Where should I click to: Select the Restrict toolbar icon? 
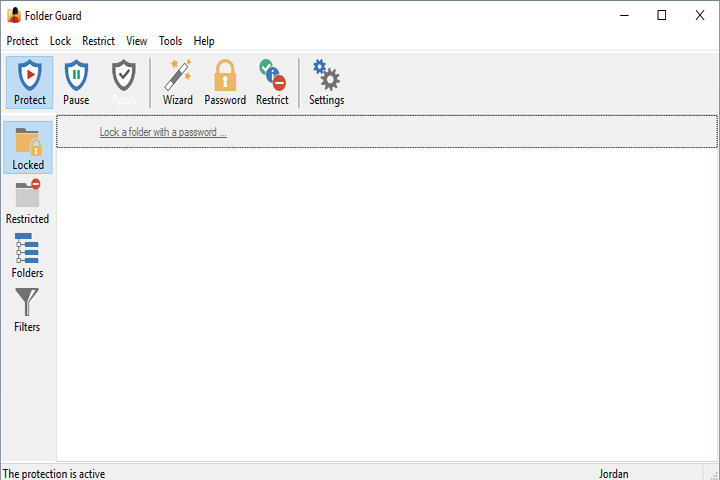(272, 83)
